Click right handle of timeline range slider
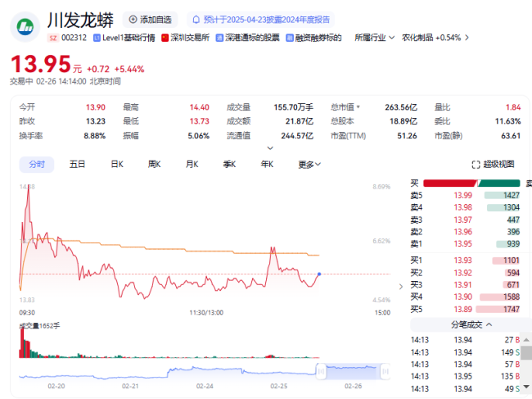Image resolution: width=532 pixels, height=399 pixels. coord(385,371)
